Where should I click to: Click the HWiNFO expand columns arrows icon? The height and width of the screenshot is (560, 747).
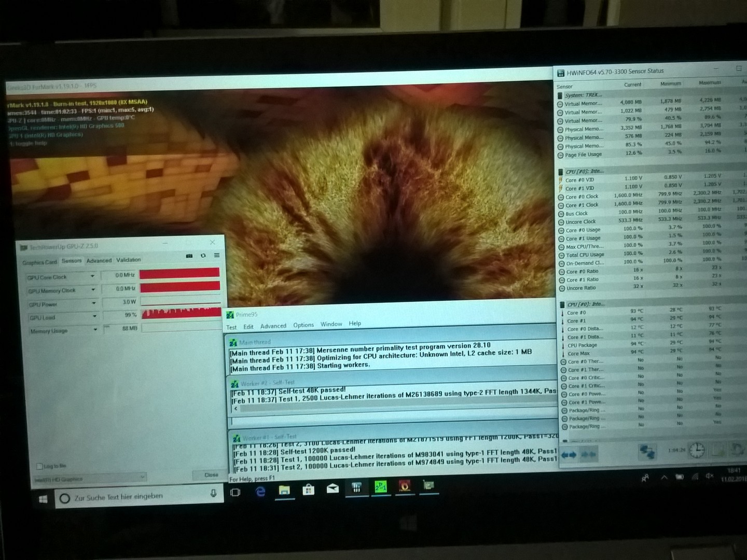[x=569, y=455]
